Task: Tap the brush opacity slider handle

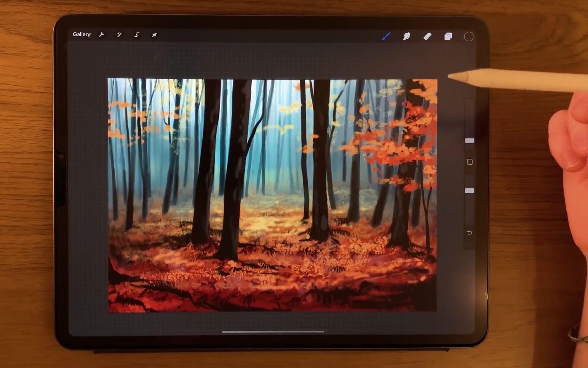Action: 470,191
